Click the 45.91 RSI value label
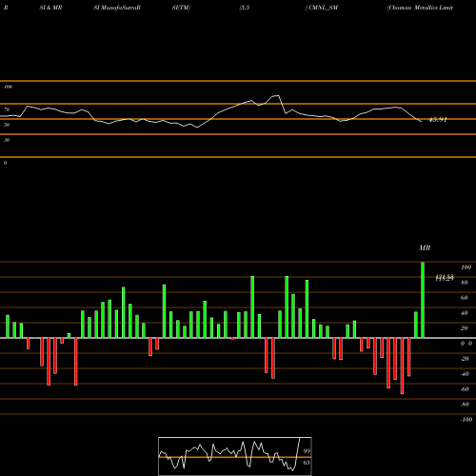Screen dimensions: 476x476 (438, 120)
